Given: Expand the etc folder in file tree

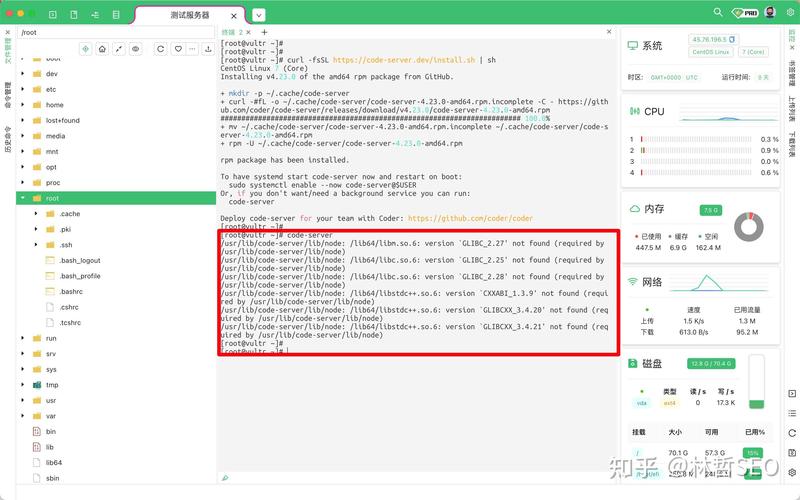Looking at the screenshot, I should coord(24,89).
